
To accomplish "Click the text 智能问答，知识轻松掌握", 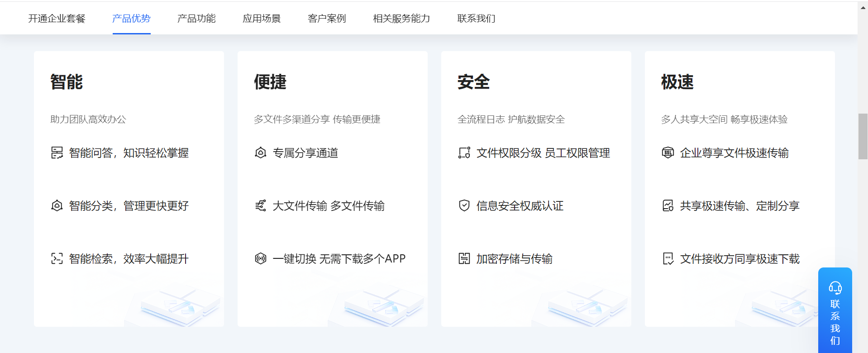I will click(129, 153).
